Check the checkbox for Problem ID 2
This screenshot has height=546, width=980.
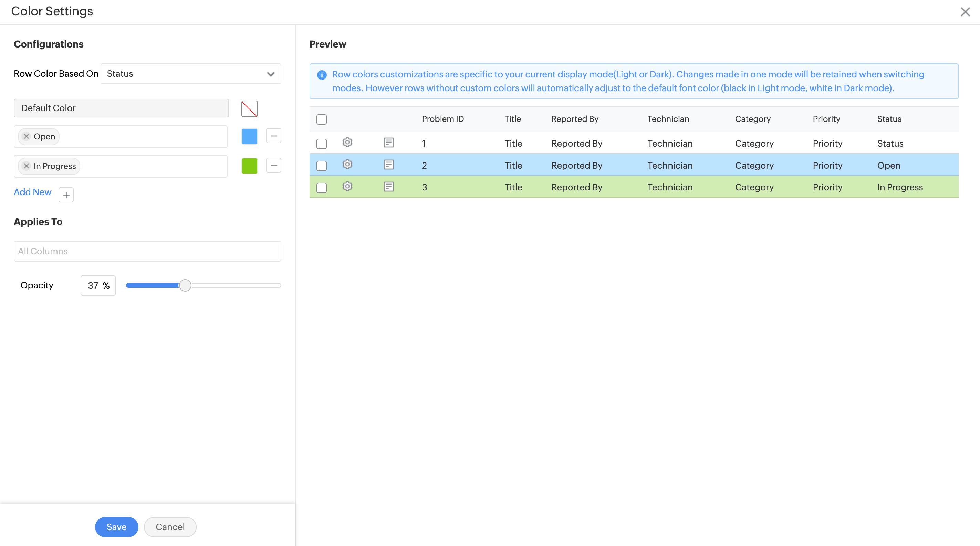click(322, 166)
